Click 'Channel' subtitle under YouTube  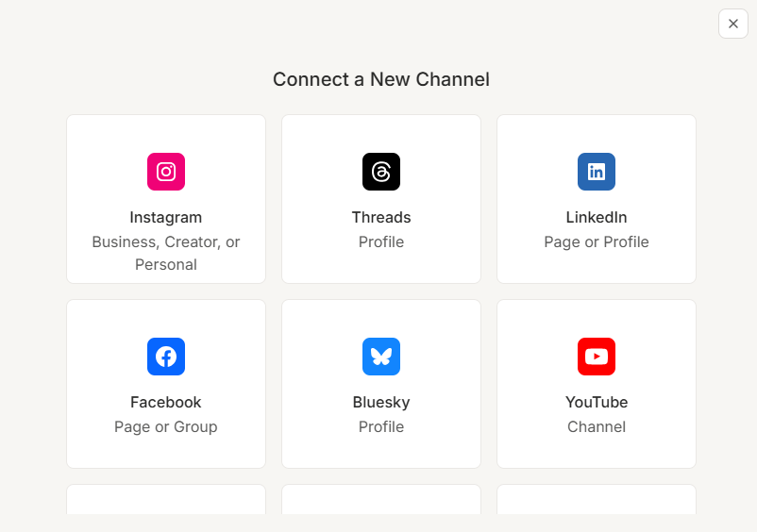pos(597,427)
